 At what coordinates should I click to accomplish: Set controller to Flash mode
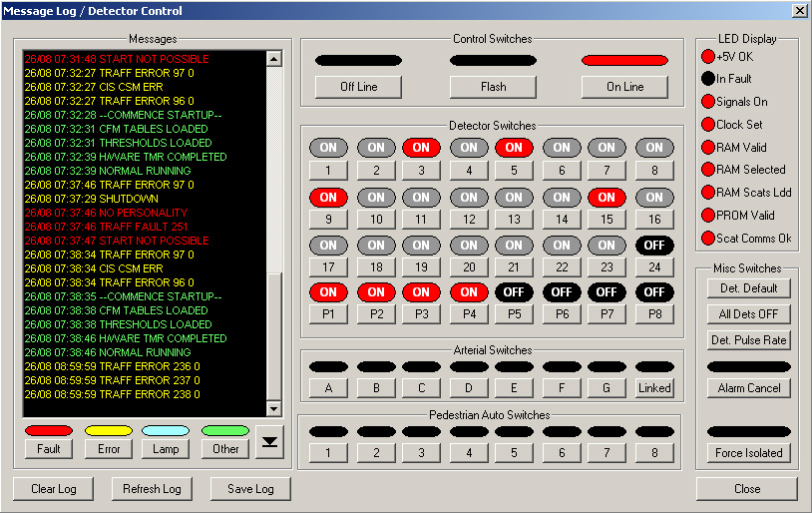point(493,87)
